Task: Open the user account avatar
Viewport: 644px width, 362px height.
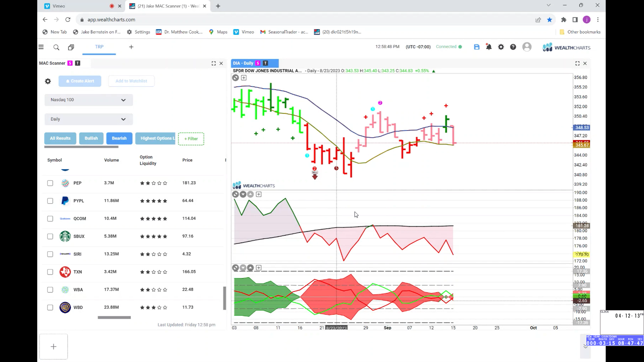Action: pos(527,47)
